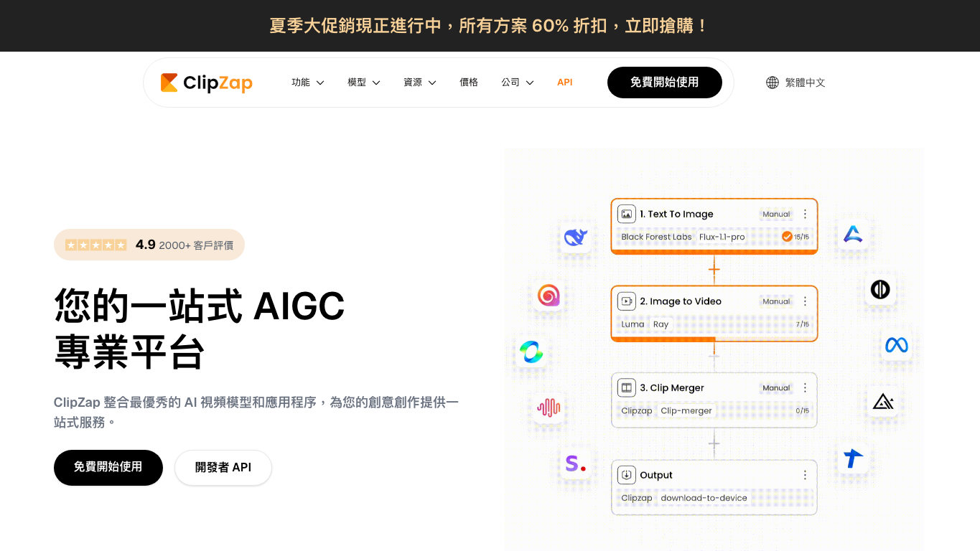This screenshot has width=980, height=551.
Task: Toggle Manual mode on Text To Image
Action: pyautogui.click(x=776, y=214)
